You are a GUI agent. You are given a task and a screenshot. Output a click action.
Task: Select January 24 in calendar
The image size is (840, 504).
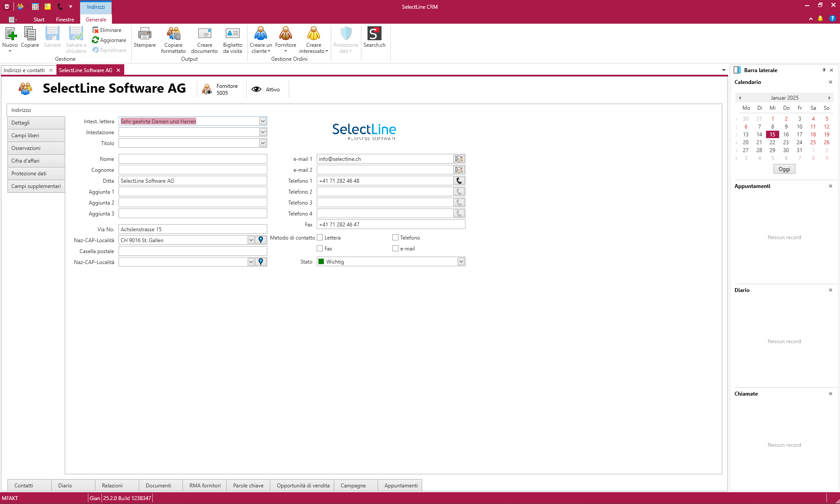point(799,143)
